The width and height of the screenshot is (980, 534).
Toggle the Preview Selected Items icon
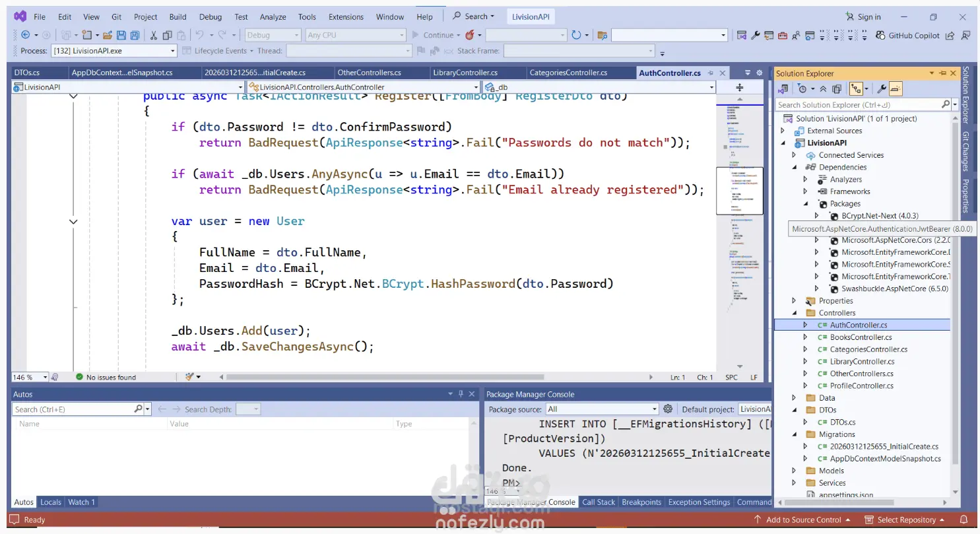pos(896,88)
